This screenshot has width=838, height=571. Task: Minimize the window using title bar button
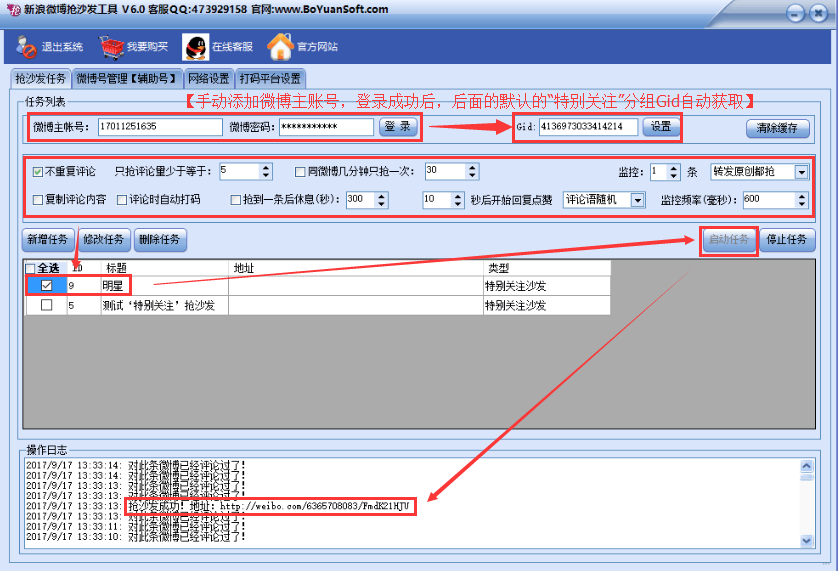795,13
